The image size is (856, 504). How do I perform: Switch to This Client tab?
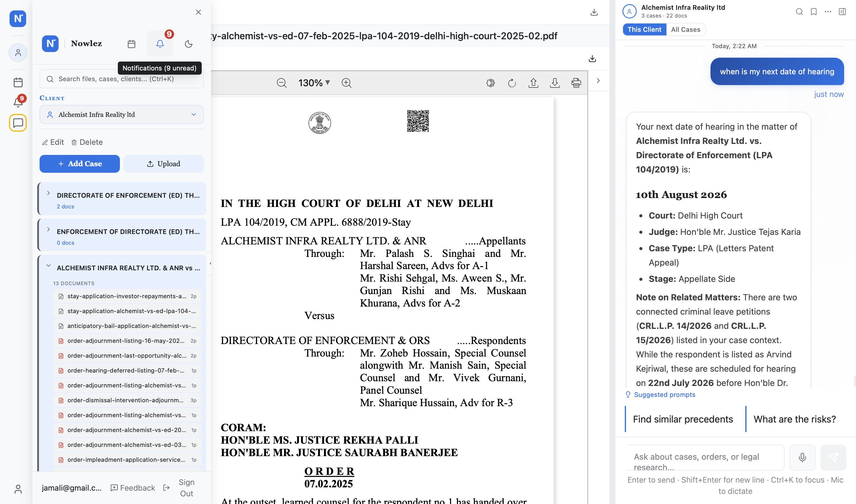(644, 29)
